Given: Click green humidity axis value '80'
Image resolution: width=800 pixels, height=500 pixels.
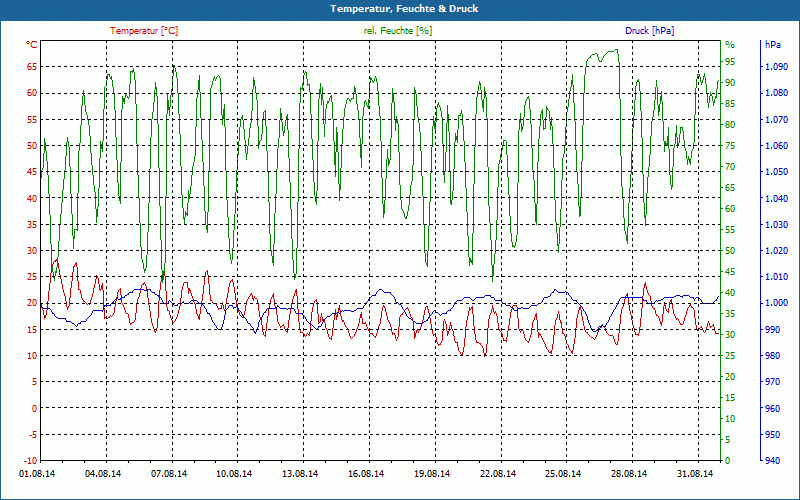Looking at the screenshot, I should [x=730, y=124].
